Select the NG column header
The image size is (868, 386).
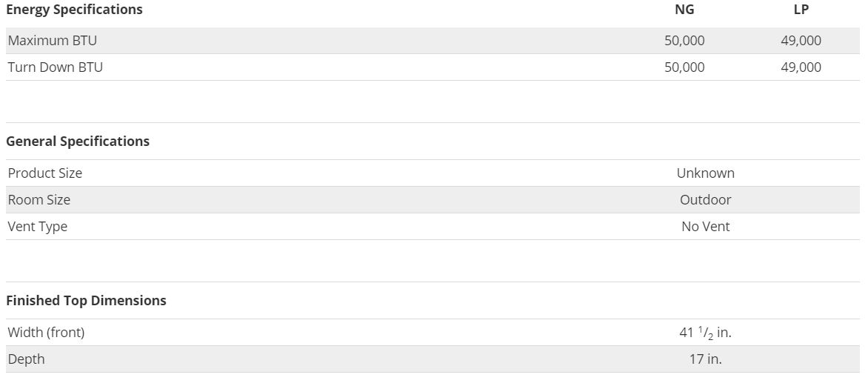point(684,10)
